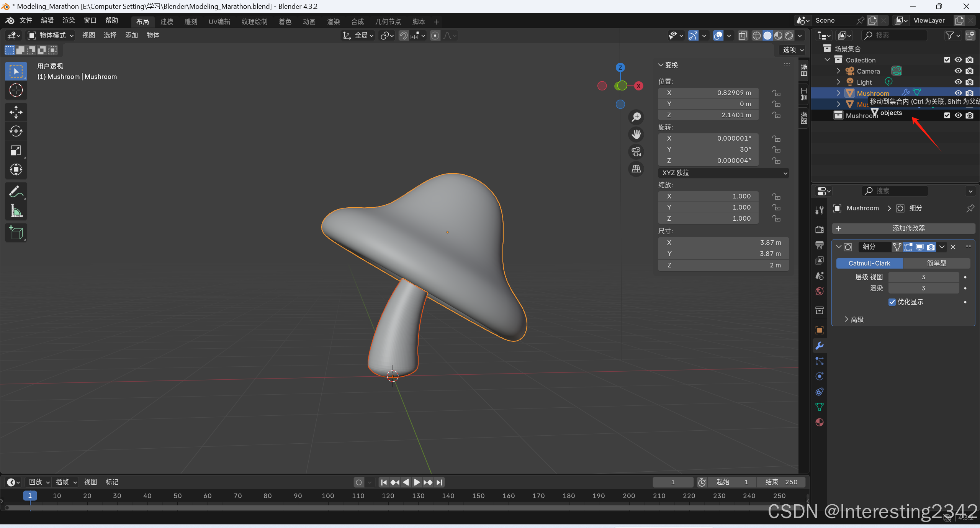Select the Scale tool
Viewport: 980px width, 528px height.
coord(16,151)
